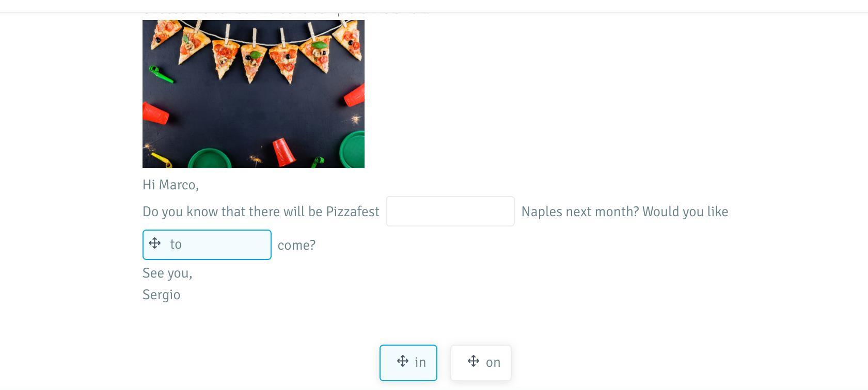
Task: Click the upside-down red cup in the photo
Action: click(x=283, y=151)
